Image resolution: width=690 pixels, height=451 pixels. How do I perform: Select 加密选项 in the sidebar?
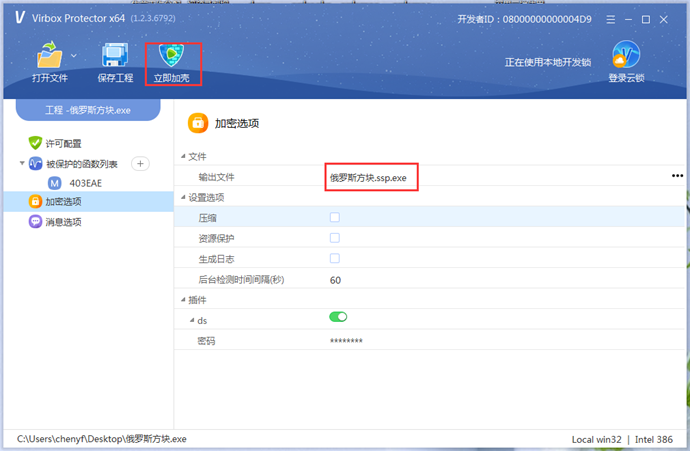click(88, 202)
